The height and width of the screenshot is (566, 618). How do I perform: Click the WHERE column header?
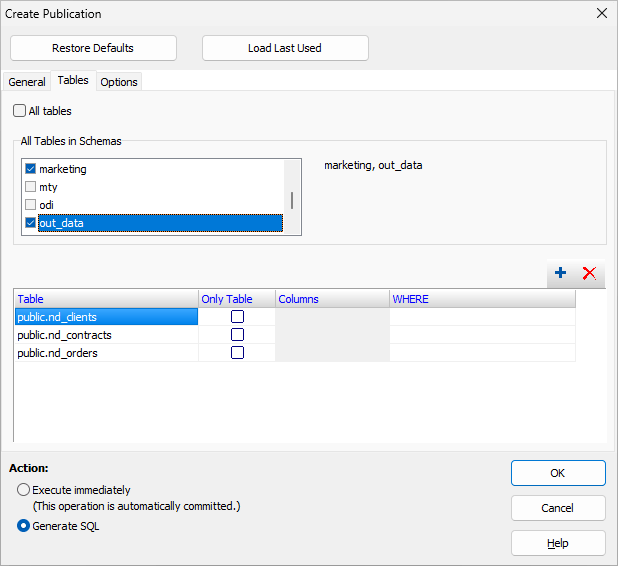[482, 299]
